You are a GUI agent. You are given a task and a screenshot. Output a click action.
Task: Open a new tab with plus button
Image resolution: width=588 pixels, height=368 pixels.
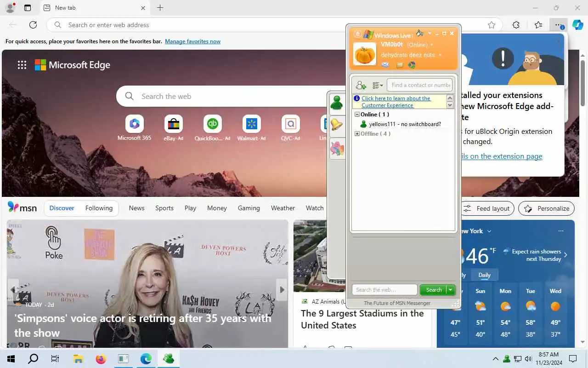tap(160, 8)
